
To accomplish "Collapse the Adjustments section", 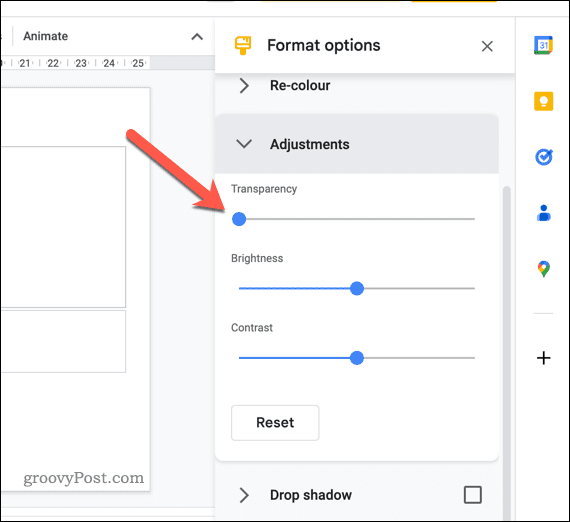I will pyautogui.click(x=244, y=144).
